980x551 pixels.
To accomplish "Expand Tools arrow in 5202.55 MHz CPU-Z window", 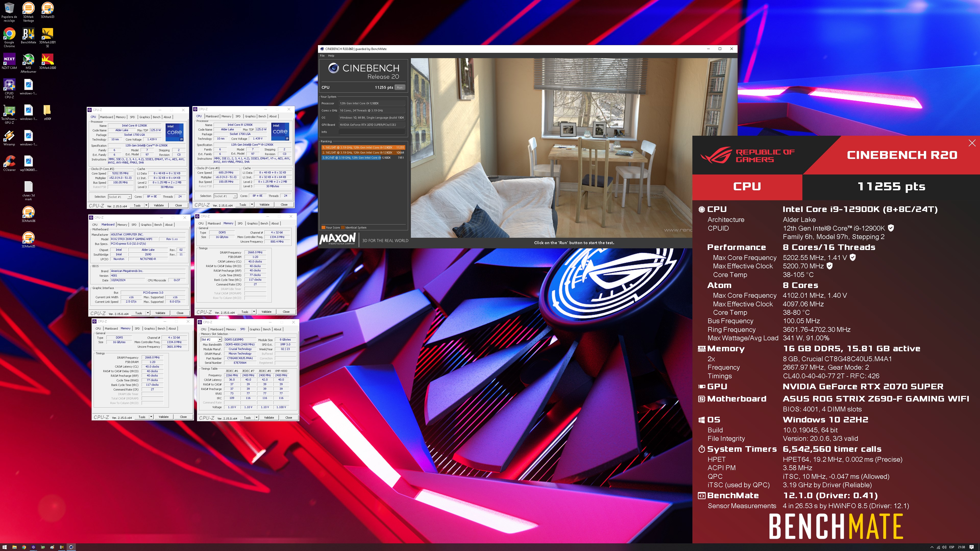I will pos(146,205).
